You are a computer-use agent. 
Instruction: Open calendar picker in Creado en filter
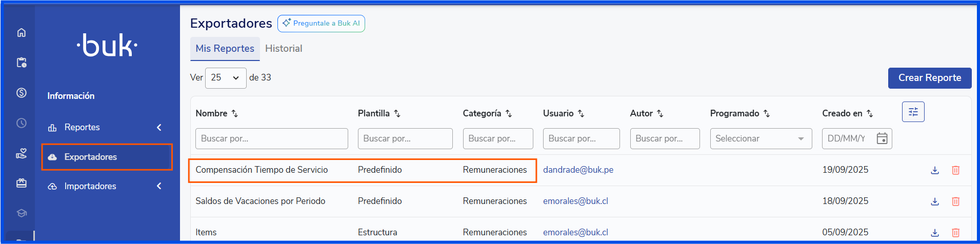pyautogui.click(x=882, y=138)
